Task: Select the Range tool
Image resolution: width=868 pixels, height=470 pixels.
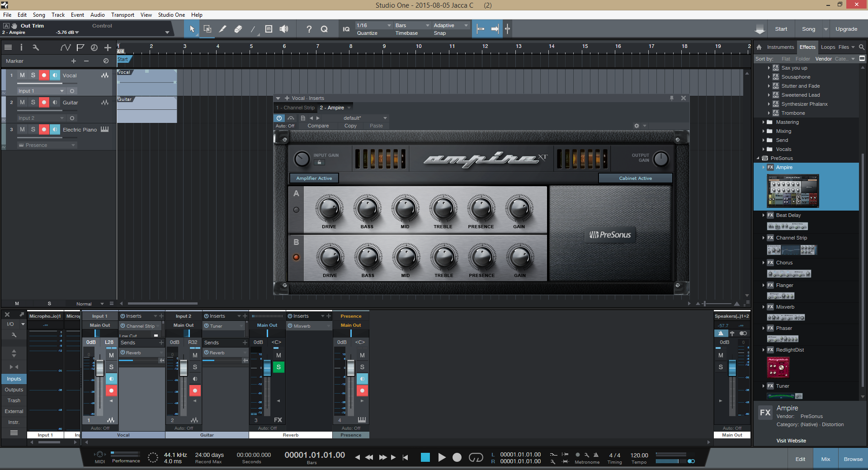Action: click(207, 29)
